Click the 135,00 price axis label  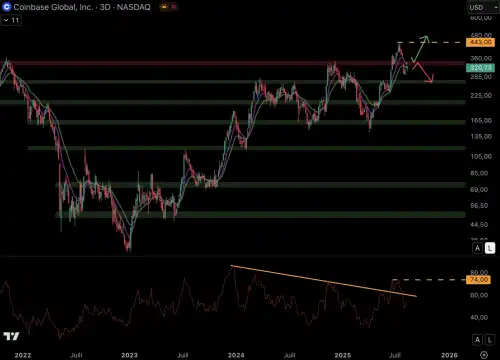[x=481, y=136]
